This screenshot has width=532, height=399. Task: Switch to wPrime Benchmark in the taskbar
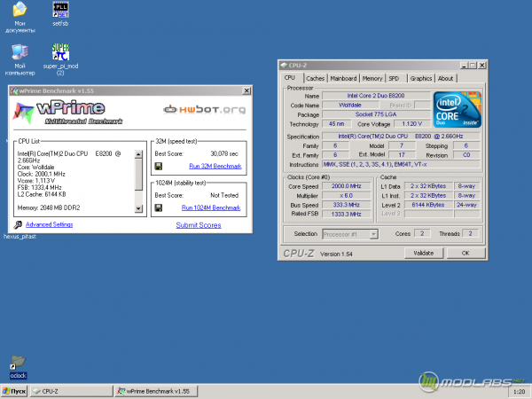tap(156, 391)
